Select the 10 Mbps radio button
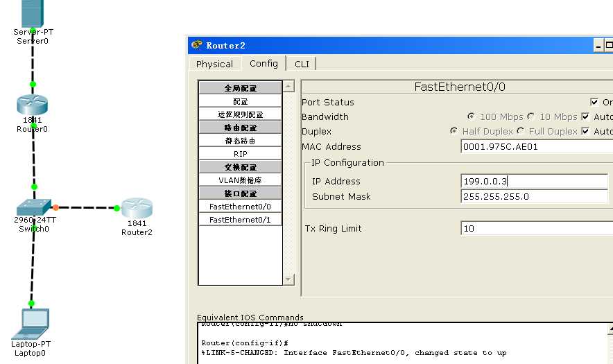Image resolution: width=613 pixels, height=364 pixels. [x=530, y=116]
